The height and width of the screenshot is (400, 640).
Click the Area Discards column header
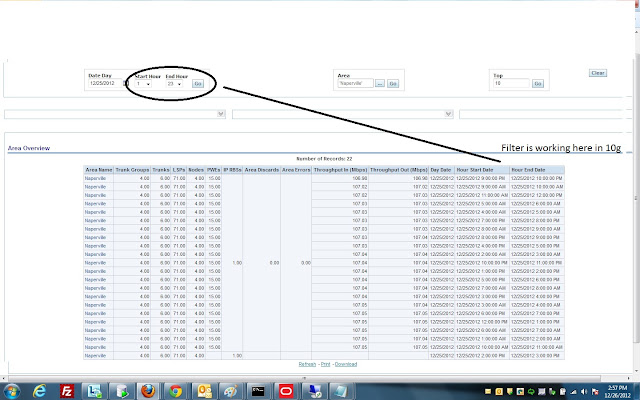pyautogui.click(x=262, y=170)
